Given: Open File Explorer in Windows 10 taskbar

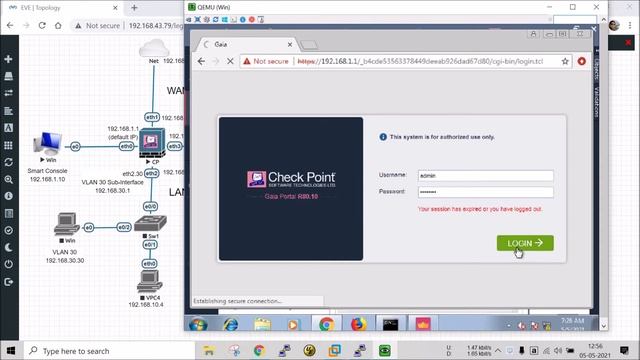Looking at the screenshot, I should pos(209,351).
